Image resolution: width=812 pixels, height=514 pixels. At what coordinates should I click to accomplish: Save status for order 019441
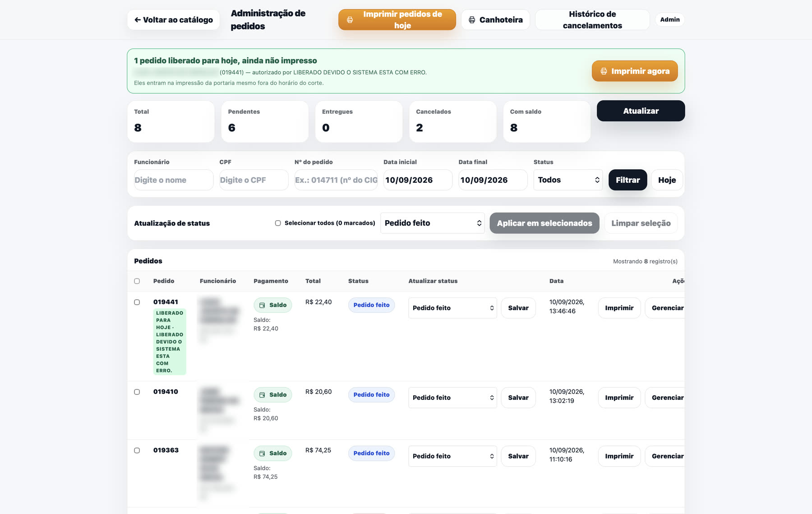tap(518, 308)
